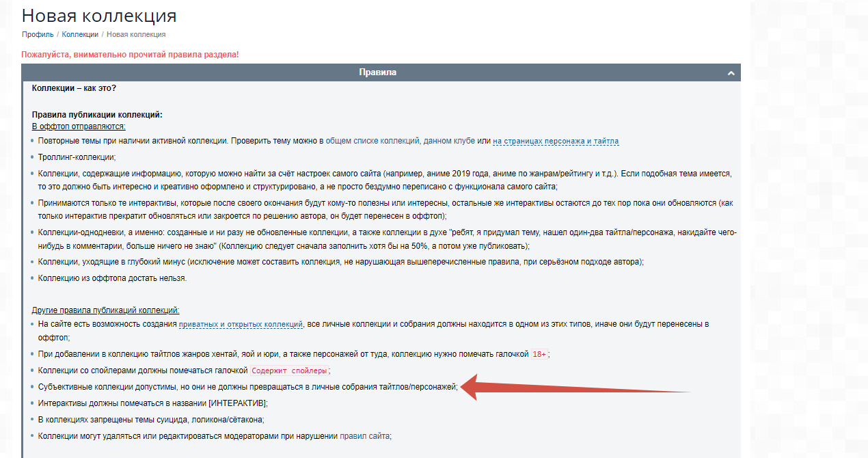Go to Профиль in the breadcrumbs
The image size is (868, 458).
pos(38,34)
